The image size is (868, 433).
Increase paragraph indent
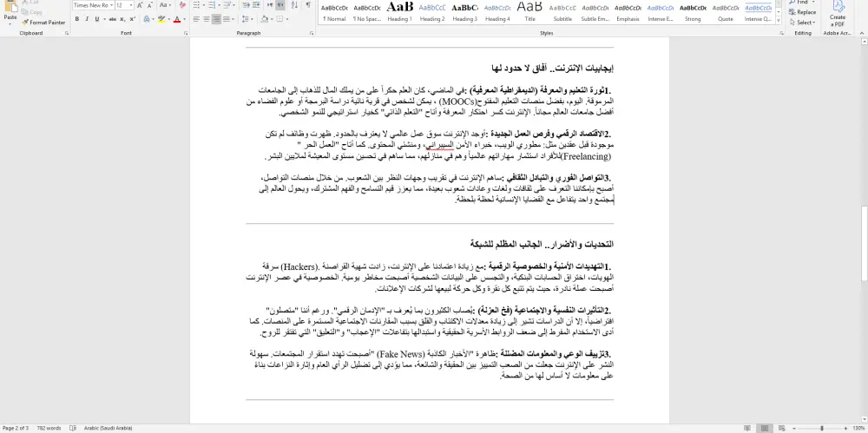point(254,5)
